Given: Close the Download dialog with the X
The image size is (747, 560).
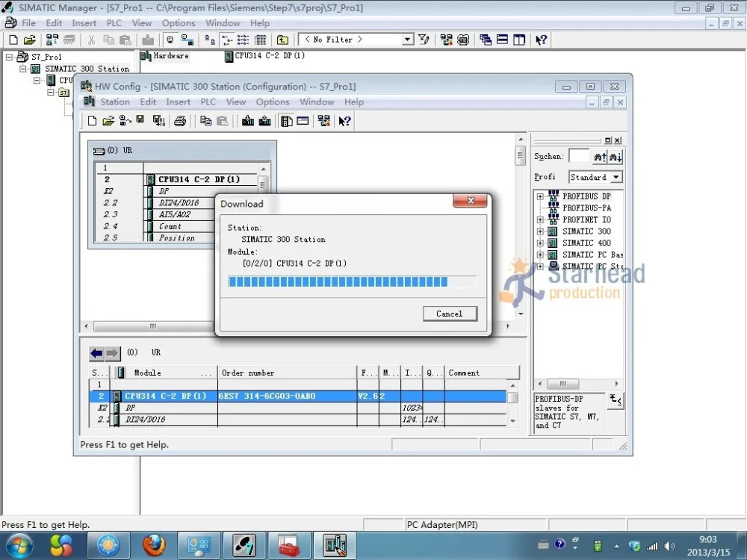Looking at the screenshot, I should [x=470, y=200].
